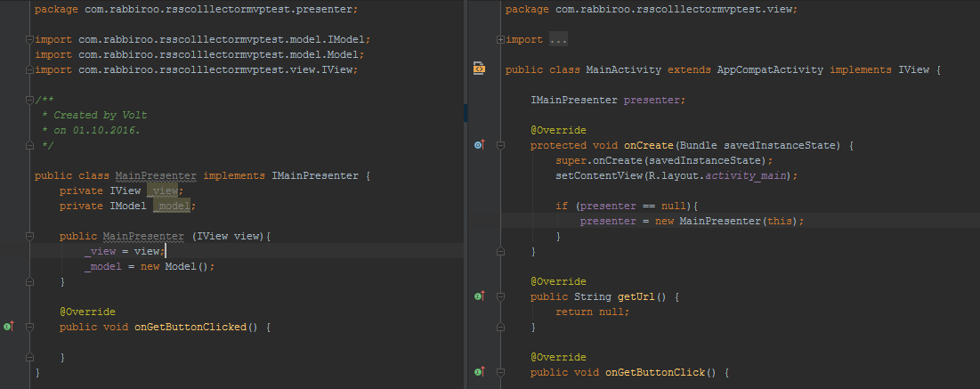Click @Override above getUrl
This screenshot has width=980, height=389.
click(559, 281)
